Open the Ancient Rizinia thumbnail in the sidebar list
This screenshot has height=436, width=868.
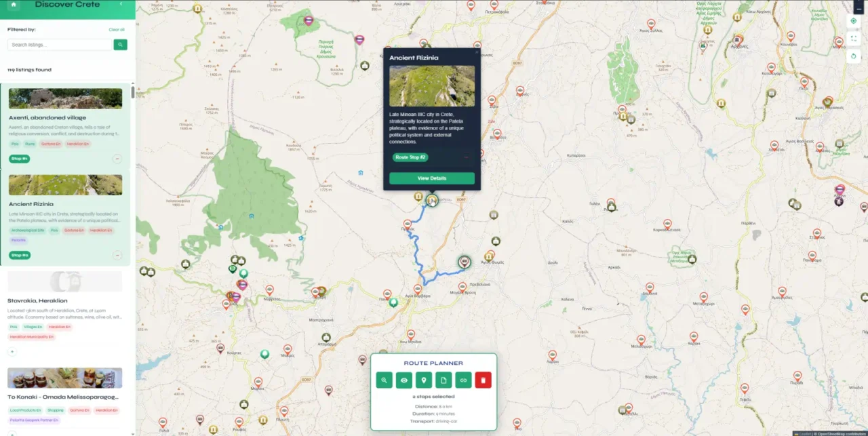click(65, 185)
